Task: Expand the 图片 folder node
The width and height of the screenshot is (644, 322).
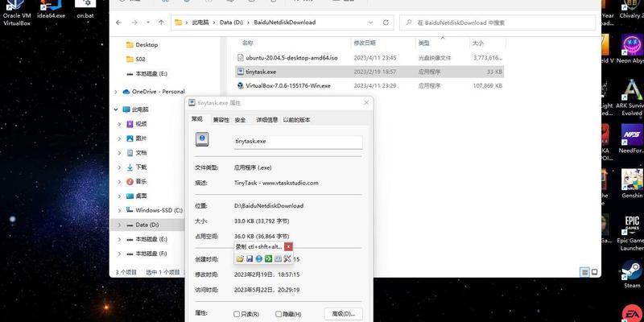Action: click(x=120, y=138)
